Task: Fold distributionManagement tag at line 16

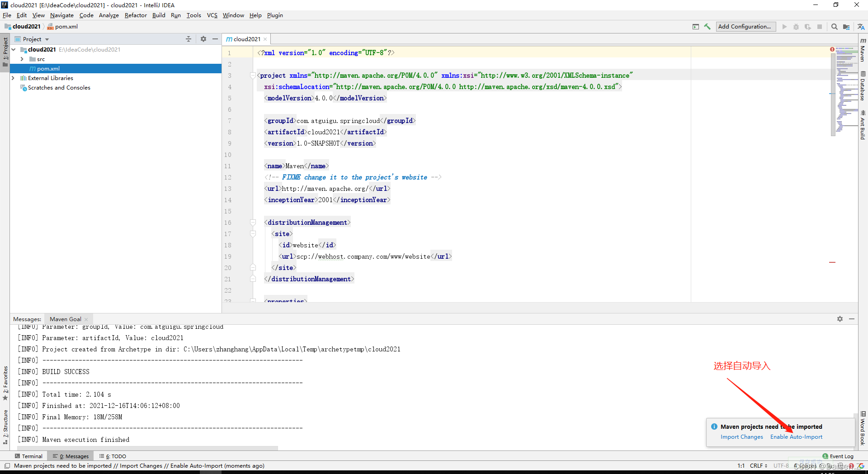Action: 253,223
